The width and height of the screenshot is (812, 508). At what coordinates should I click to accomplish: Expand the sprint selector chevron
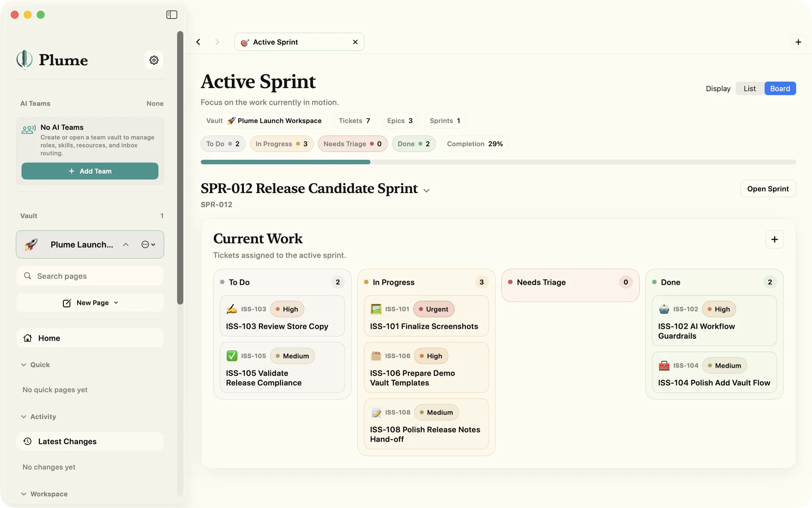coord(426,190)
